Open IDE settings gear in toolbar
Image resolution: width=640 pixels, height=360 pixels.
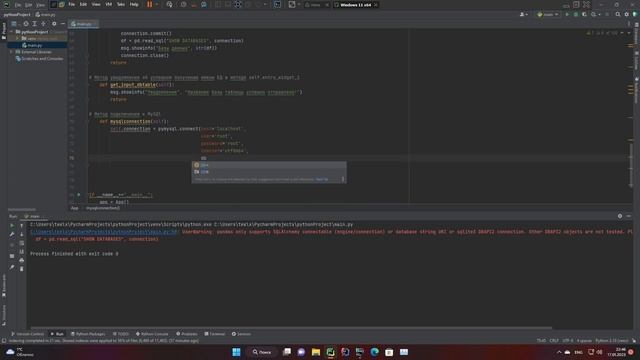(627, 14)
